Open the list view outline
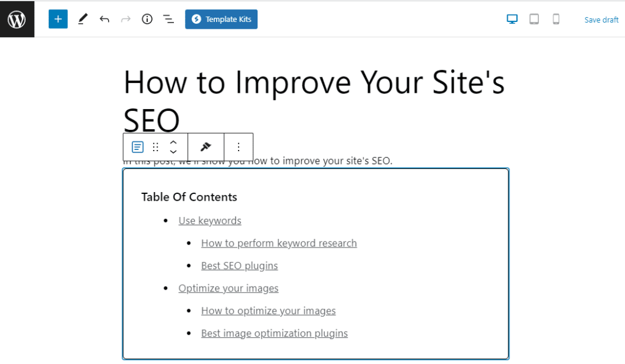 point(168,19)
